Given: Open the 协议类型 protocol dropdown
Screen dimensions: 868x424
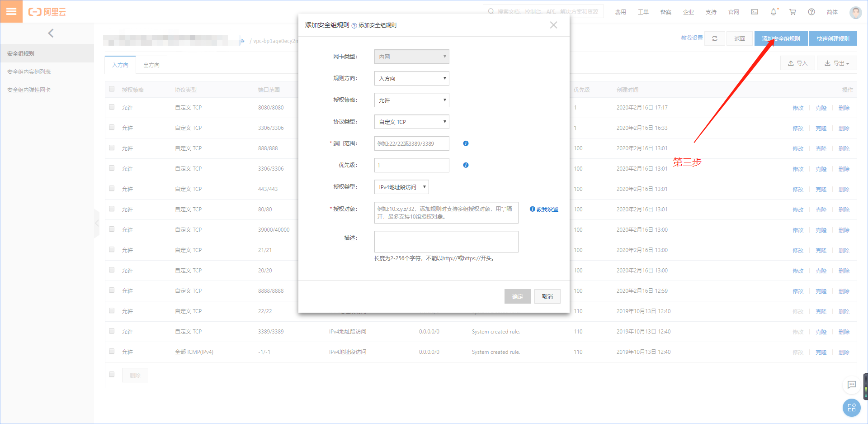Looking at the screenshot, I should [x=411, y=122].
